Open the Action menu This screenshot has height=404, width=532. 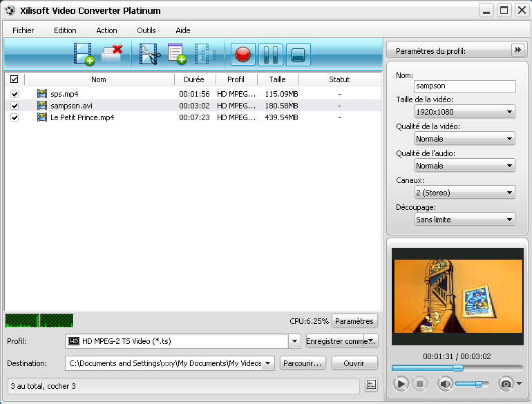(106, 30)
